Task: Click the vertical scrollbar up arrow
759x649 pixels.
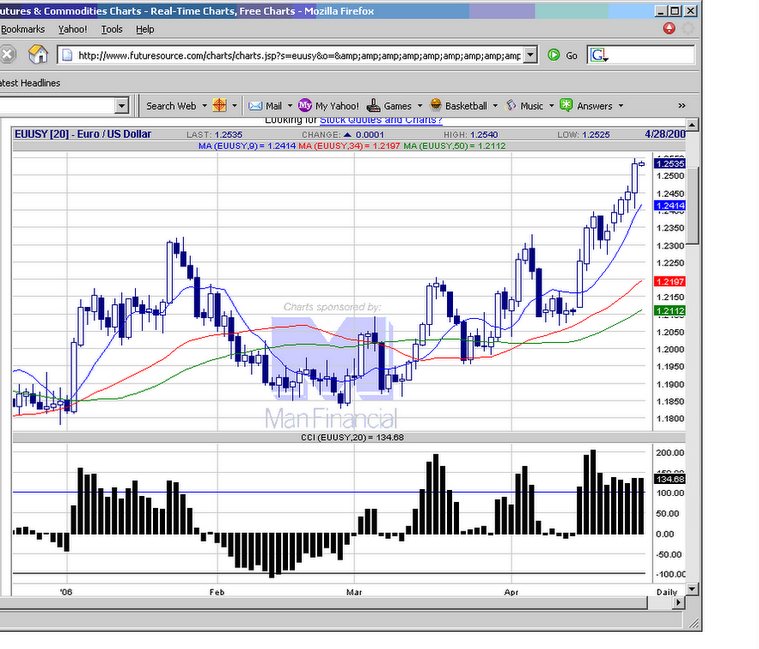Action: click(x=692, y=125)
